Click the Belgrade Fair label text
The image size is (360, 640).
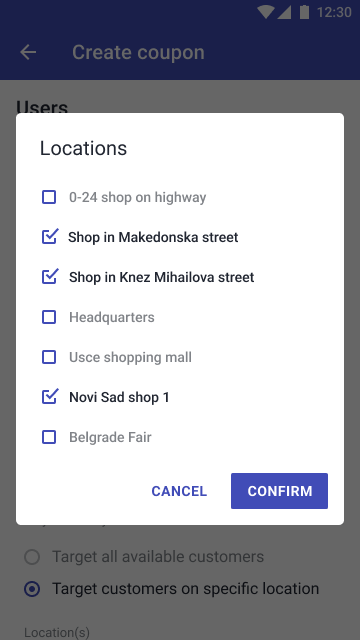click(110, 437)
